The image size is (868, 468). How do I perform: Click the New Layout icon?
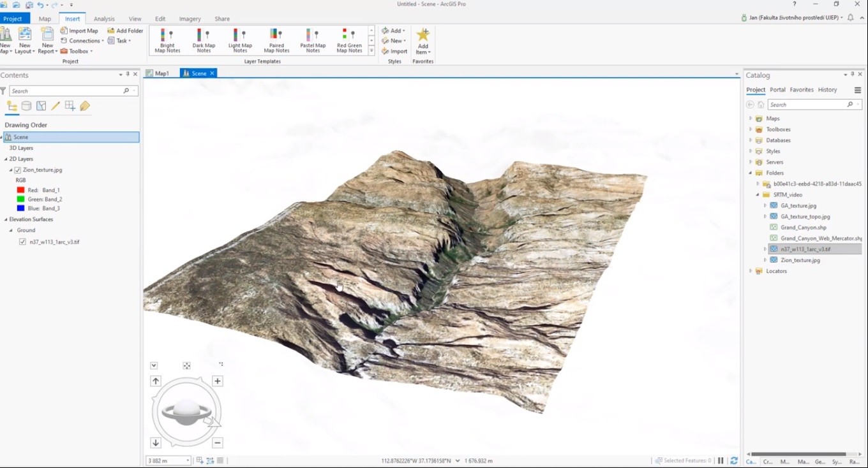pos(25,34)
